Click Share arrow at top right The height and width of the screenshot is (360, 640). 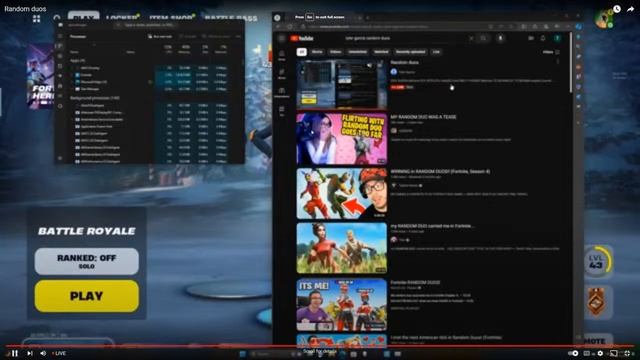[631, 9]
